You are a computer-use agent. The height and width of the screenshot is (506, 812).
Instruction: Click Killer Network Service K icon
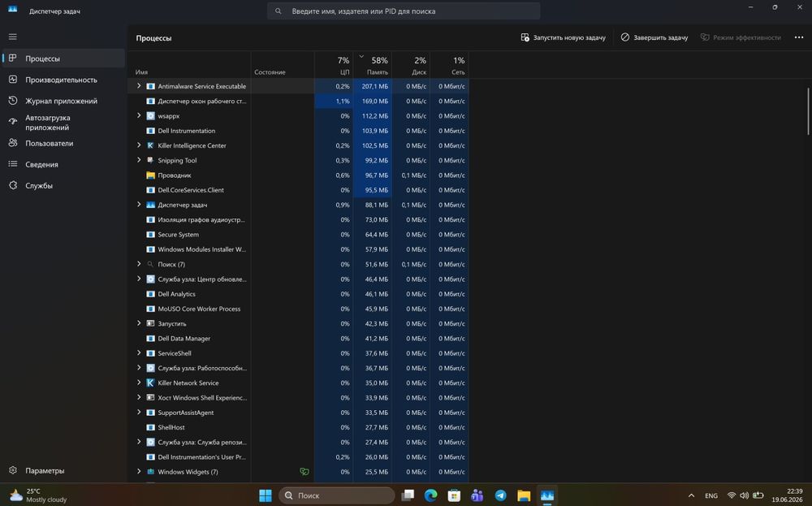151,383
